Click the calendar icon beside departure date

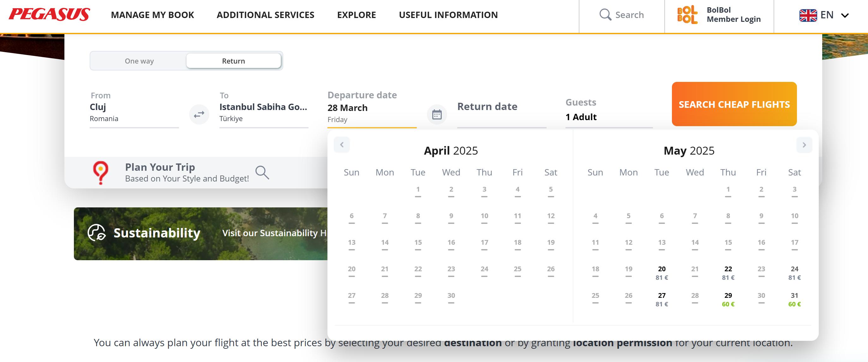click(437, 115)
